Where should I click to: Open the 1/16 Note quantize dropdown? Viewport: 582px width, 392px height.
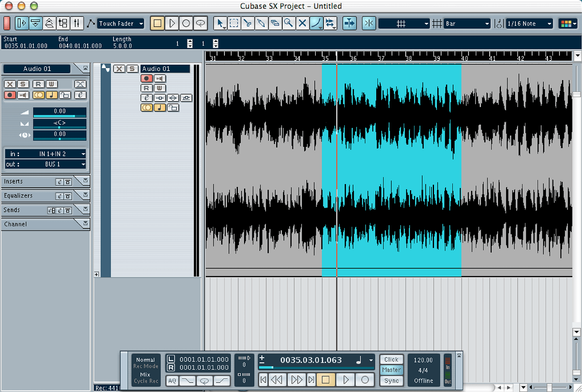(x=530, y=24)
